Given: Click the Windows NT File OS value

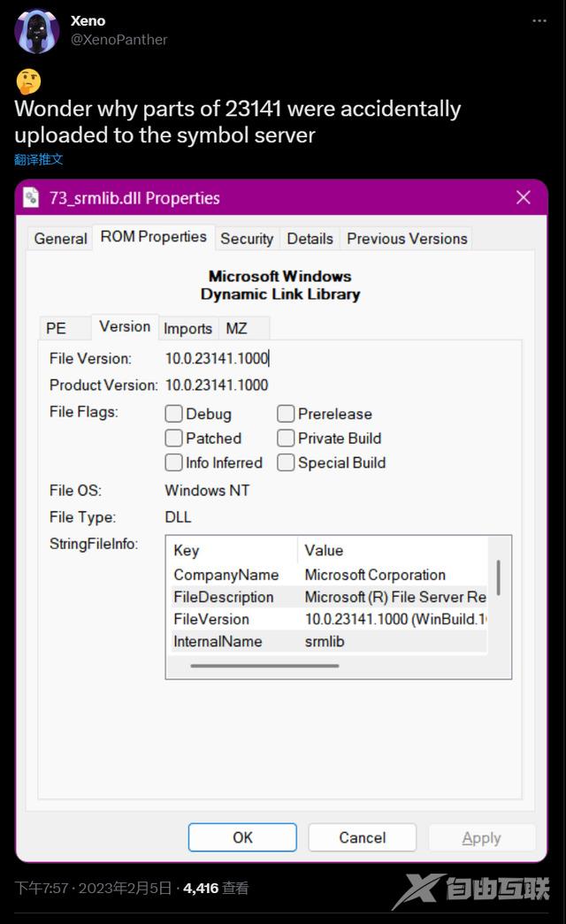Looking at the screenshot, I should point(207,490).
